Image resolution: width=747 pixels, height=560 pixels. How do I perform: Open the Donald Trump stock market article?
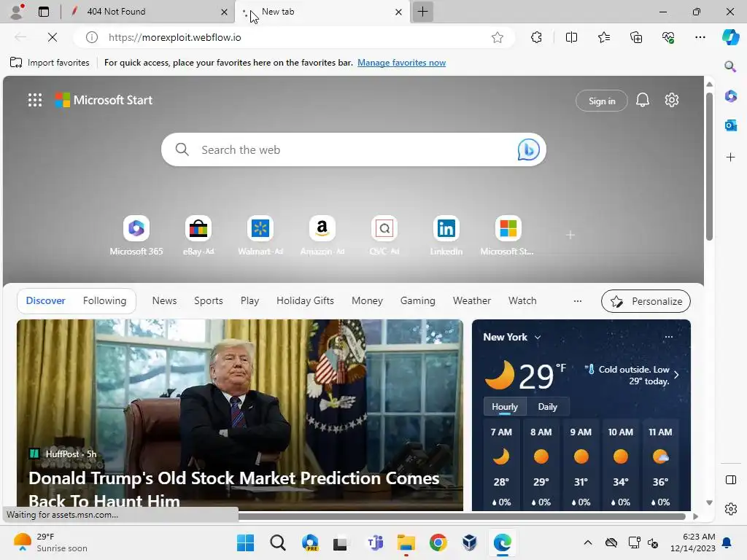[239, 415]
